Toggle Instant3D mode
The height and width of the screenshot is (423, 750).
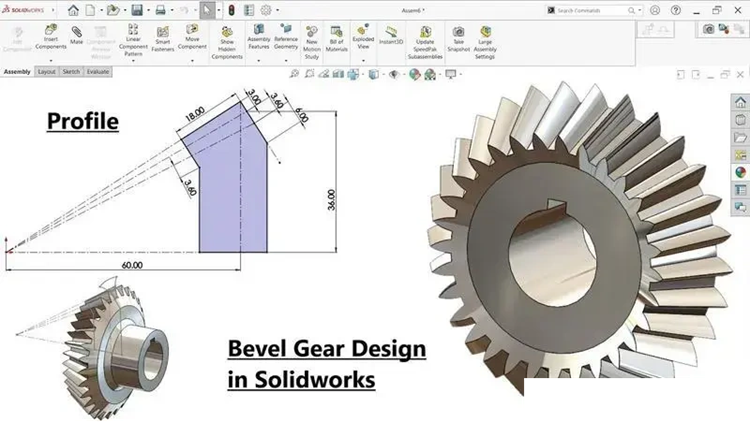coord(391,35)
